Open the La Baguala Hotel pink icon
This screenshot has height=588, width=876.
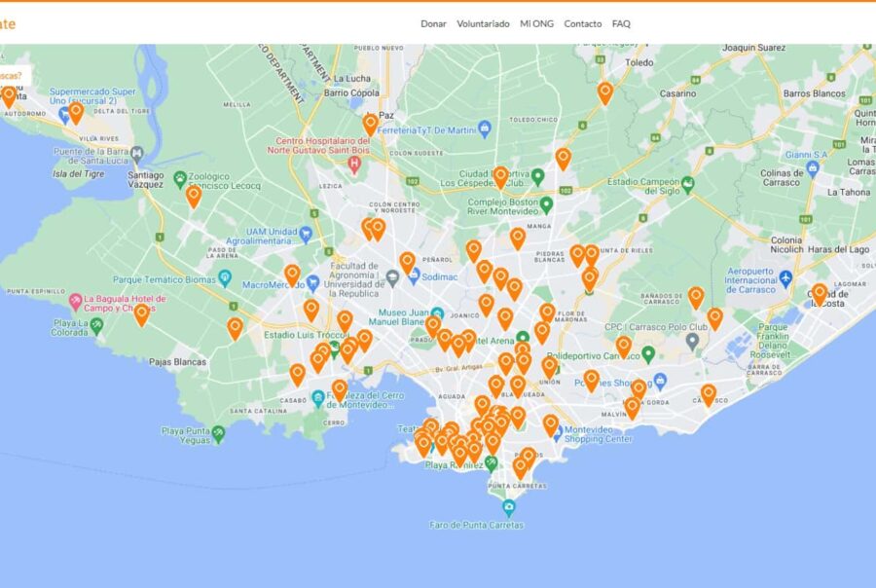(75, 299)
